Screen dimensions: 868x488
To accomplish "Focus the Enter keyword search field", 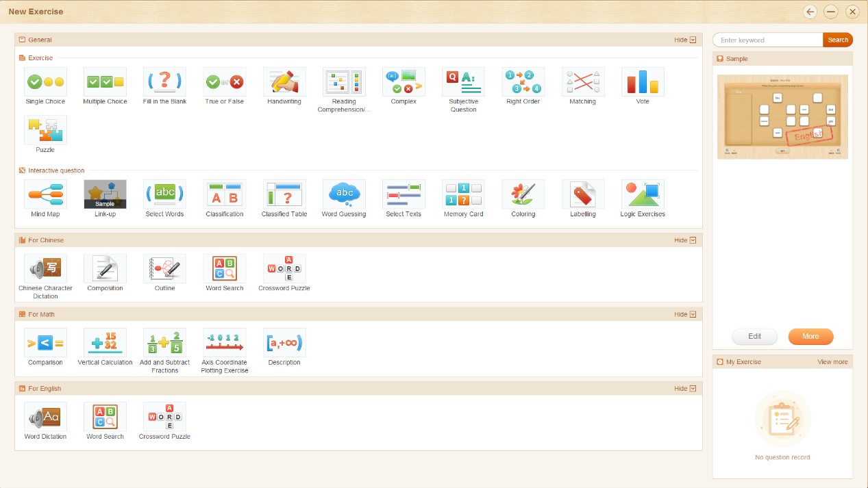I will pos(768,40).
